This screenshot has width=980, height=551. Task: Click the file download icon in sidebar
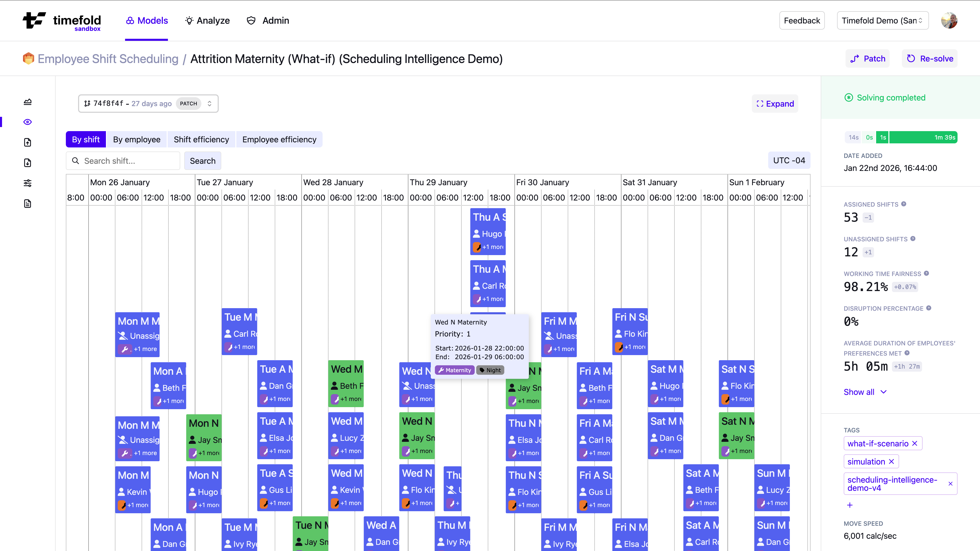point(27,163)
